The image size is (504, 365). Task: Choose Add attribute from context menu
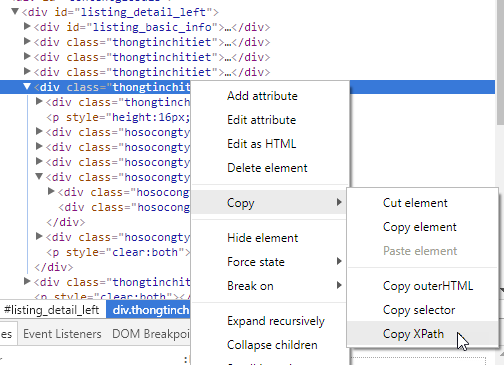point(270,96)
